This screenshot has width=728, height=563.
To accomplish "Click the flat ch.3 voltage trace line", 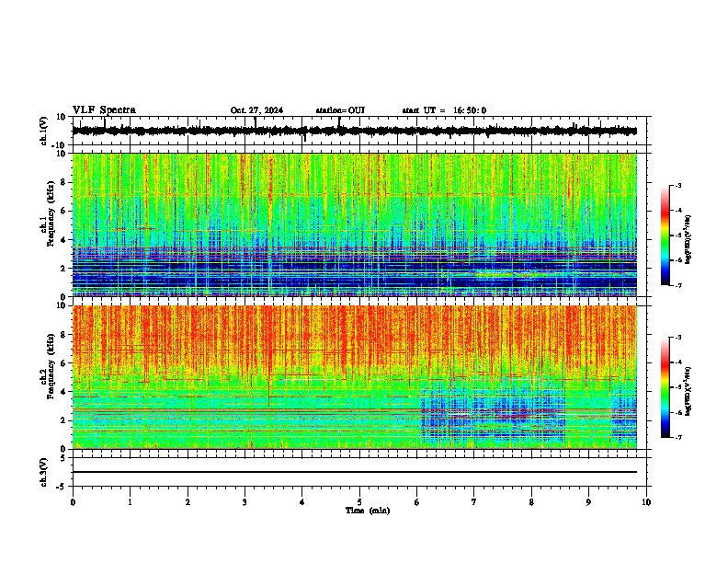I will coord(354,472).
